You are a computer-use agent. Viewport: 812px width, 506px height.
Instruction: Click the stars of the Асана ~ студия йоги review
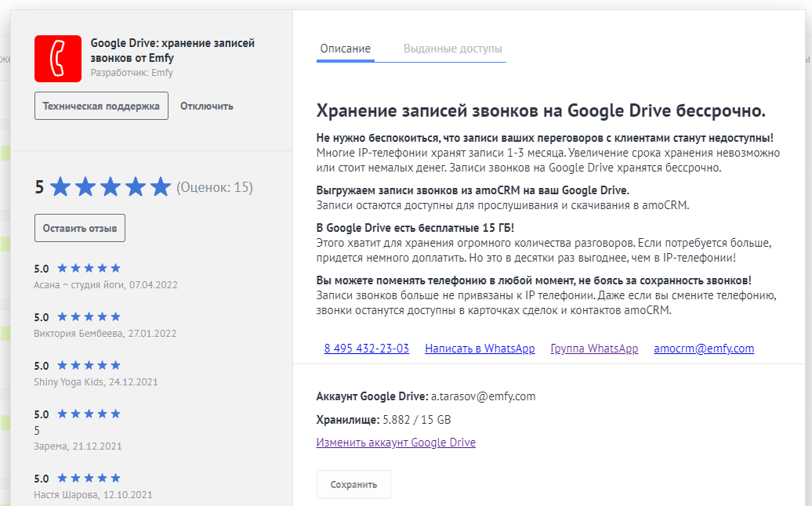tap(89, 268)
